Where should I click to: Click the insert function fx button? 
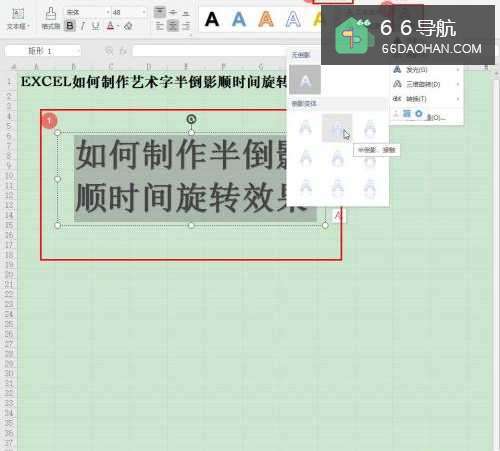[x=123, y=51]
